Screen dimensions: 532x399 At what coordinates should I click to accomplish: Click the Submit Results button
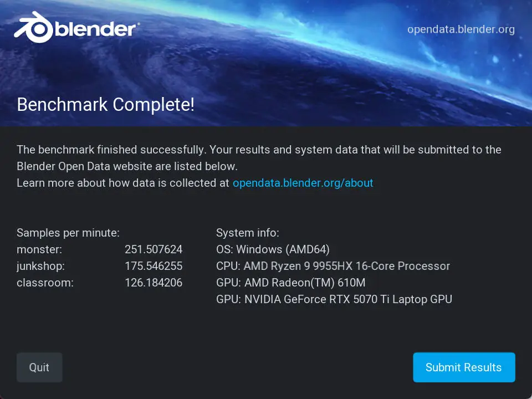pos(463,367)
